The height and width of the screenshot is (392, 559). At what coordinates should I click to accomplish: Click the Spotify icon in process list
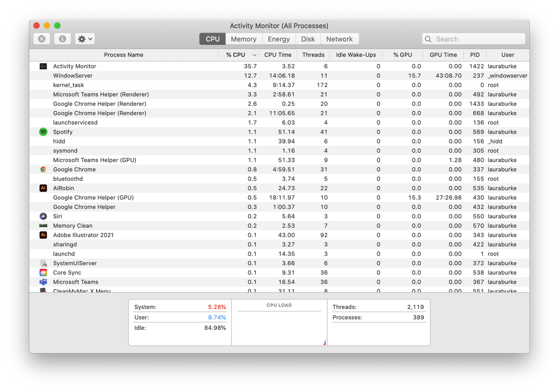point(43,132)
